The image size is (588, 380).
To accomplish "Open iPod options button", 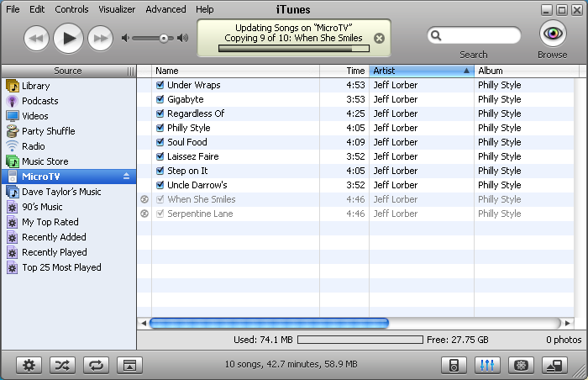I will pyautogui.click(x=454, y=365).
